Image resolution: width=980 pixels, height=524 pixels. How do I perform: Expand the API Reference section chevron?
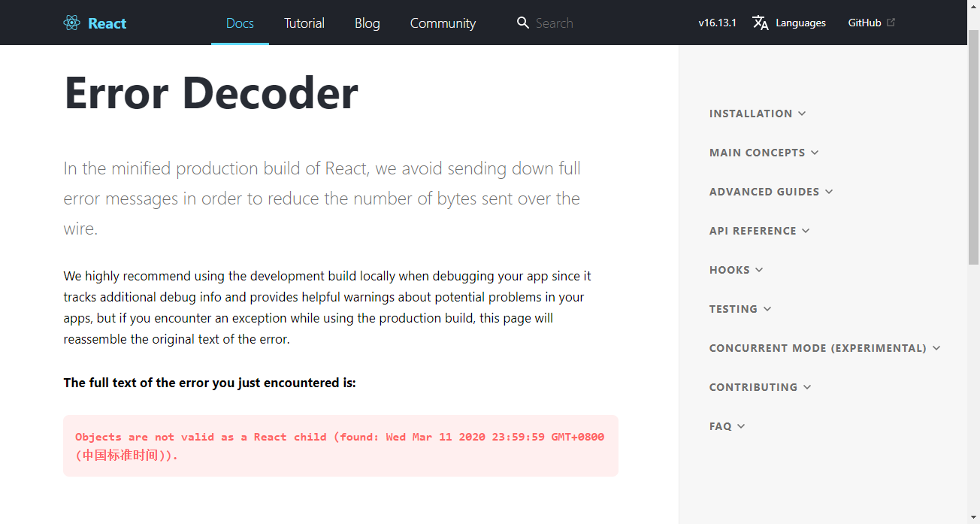point(806,231)
